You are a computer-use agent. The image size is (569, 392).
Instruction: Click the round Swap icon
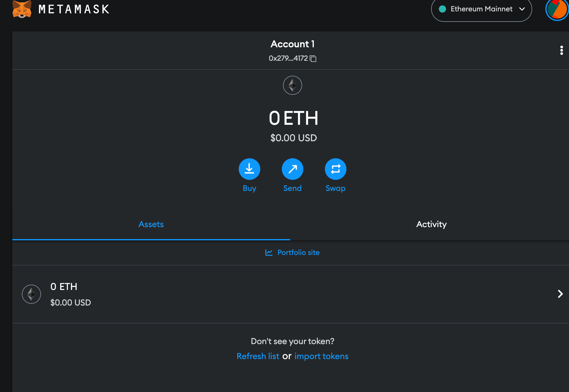coord(336,169)
